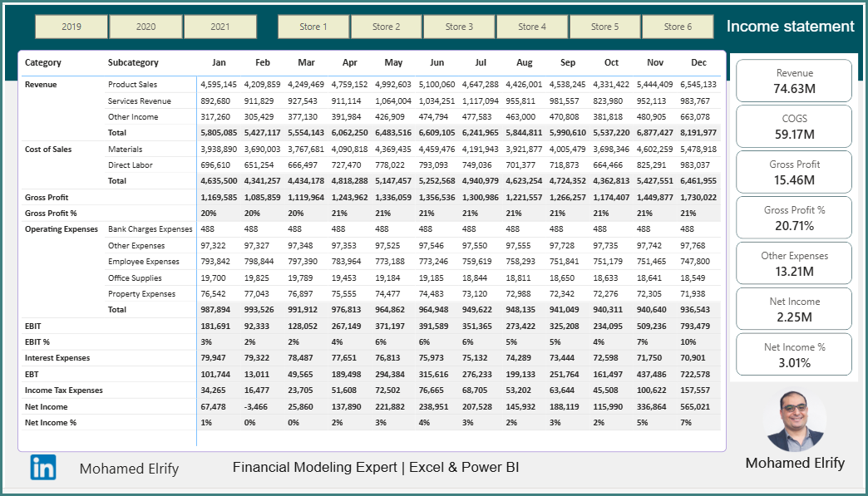
Task: Filter by year 2020
Action: (x=146, y=27)
